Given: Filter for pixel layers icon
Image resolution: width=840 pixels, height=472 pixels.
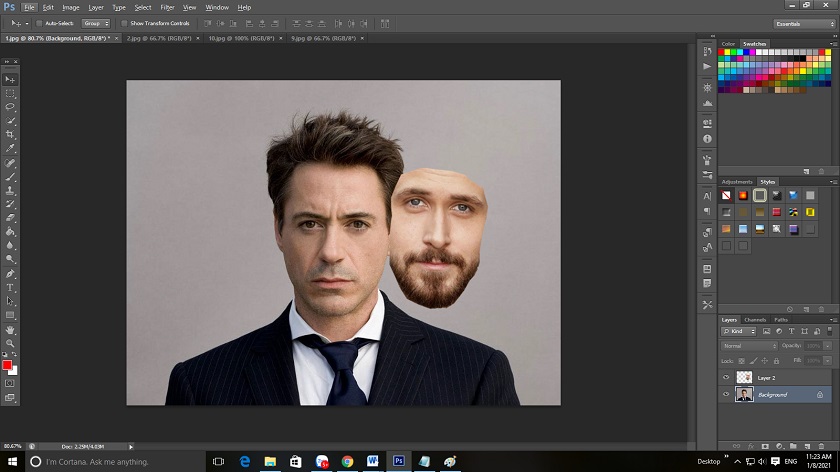Looking at the screenshot, I should pyautogui.click(x=766, y=331).
